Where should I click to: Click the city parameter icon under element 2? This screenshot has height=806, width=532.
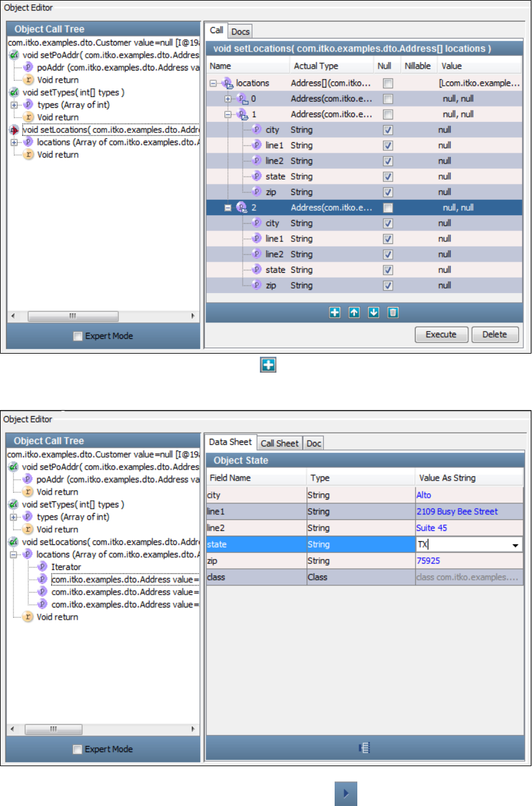pos(257,223)
